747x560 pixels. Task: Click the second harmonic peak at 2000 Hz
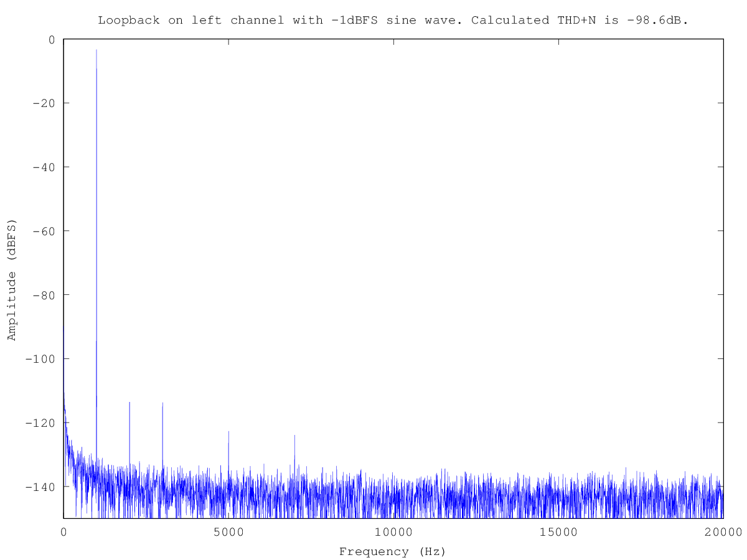(x=129, y=403)
